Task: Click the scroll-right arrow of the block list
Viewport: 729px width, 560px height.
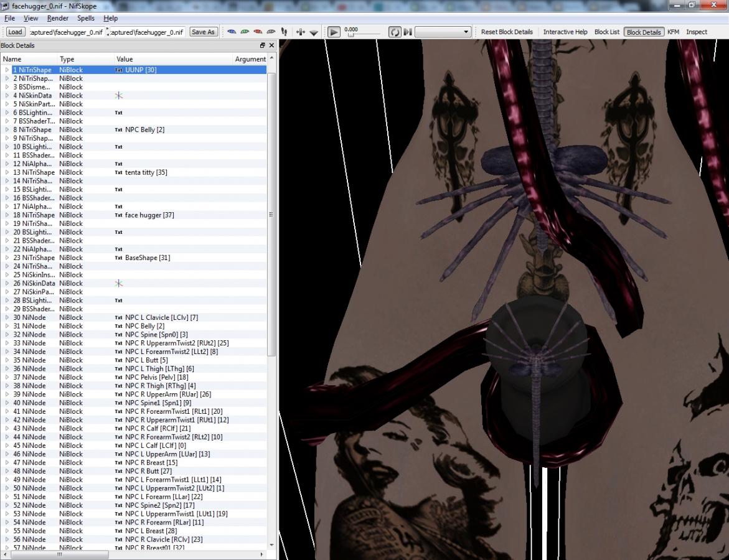Action: [x=261, y=554]
